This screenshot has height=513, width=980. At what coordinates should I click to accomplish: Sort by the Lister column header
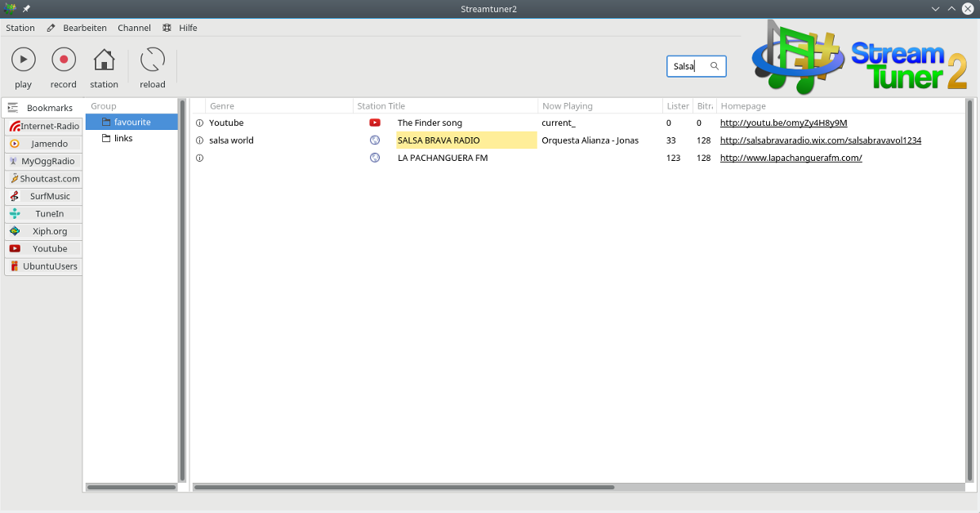click(x=678, y=106)
